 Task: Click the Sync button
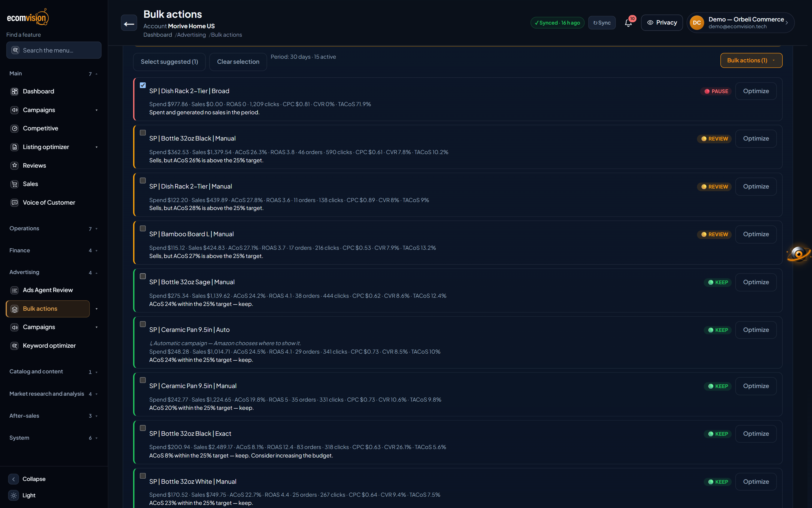coord(602,23)
